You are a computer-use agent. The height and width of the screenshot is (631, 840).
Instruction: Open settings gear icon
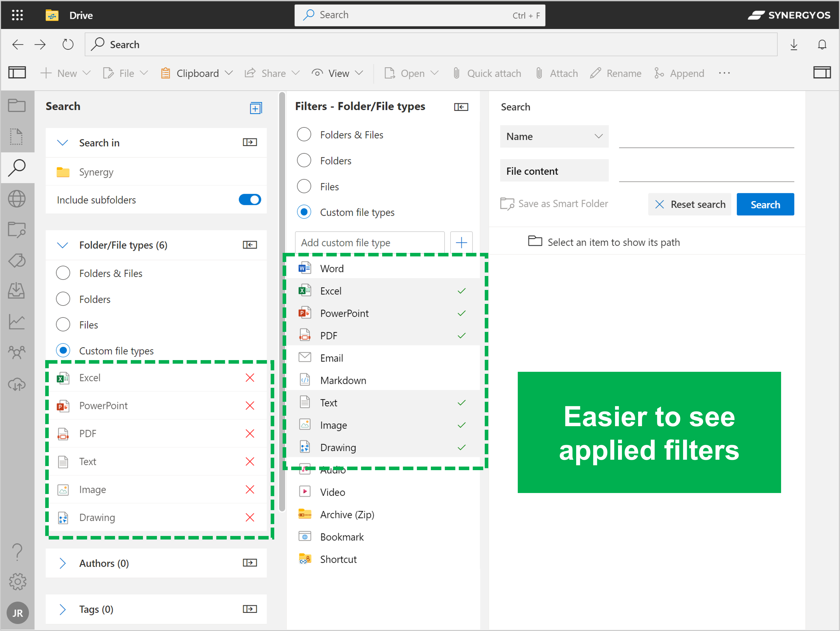click(x=17, y=582)
